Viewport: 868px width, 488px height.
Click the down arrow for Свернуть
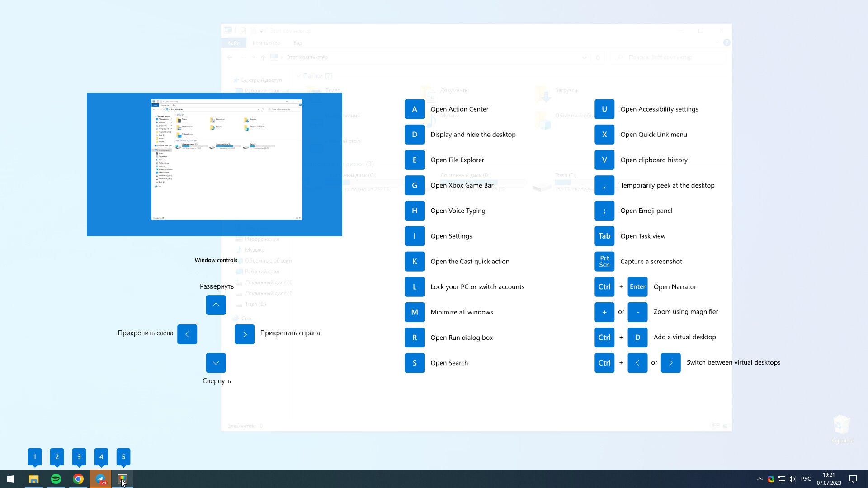click(216, 363)
